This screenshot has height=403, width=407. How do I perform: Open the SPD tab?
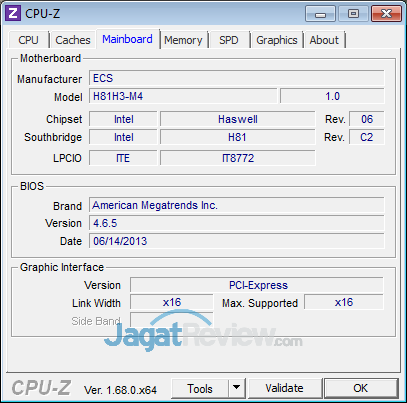coord(229,40)
